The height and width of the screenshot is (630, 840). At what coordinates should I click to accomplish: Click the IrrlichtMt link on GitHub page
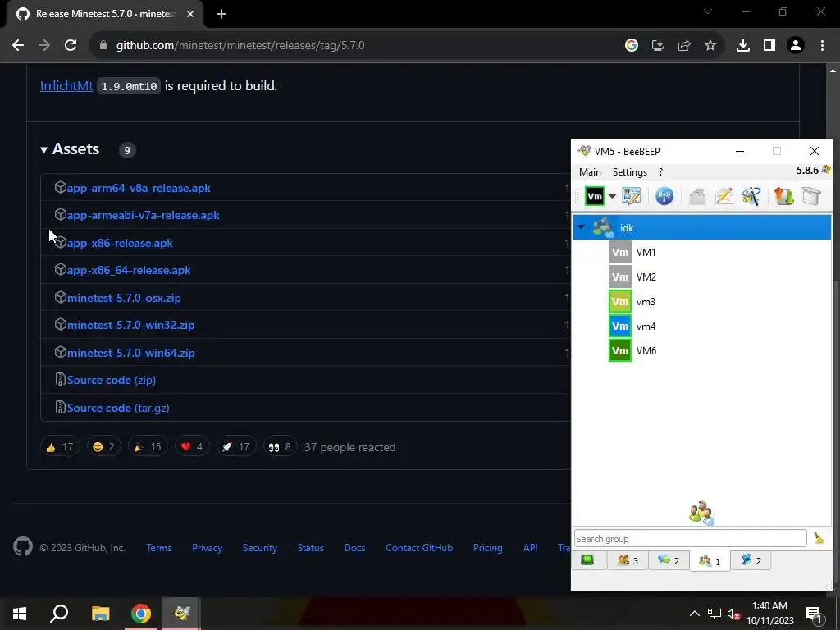point(66,85)
